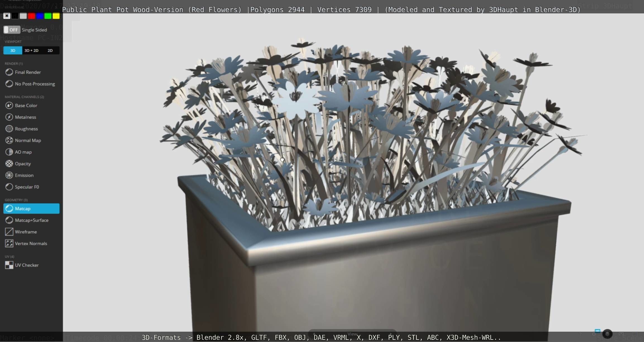Pick the yellow wireframe color
Screen dimensions: 644x342
pos(56,16)
